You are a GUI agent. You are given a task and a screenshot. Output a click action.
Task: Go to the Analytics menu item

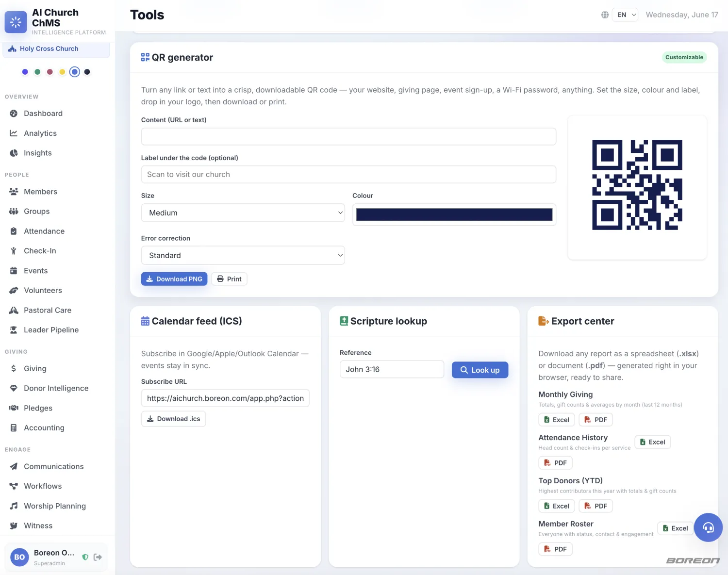(x=40, y=133)
